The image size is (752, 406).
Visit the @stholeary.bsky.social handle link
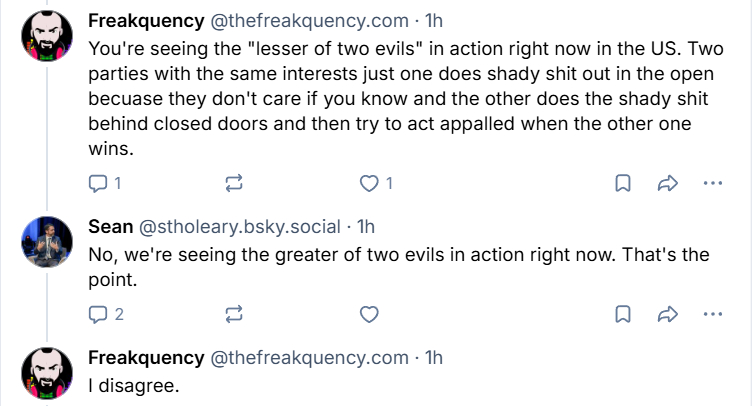(245, 226)
